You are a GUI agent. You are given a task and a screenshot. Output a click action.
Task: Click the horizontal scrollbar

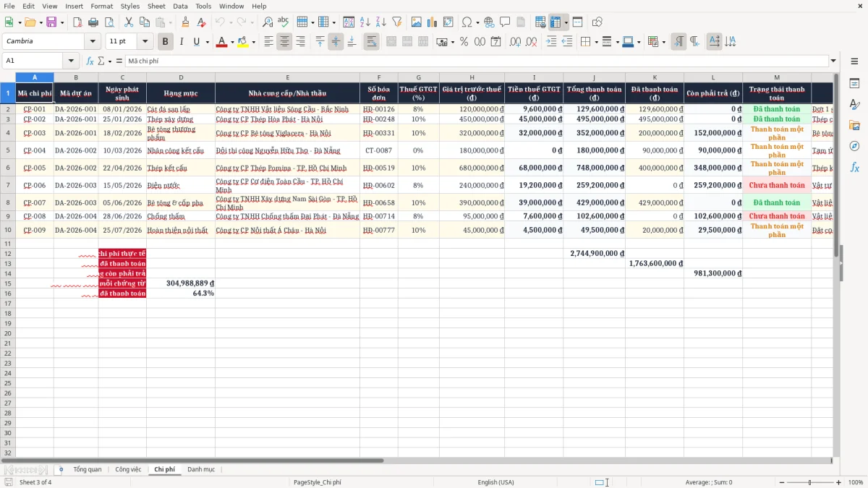point(192,460)
